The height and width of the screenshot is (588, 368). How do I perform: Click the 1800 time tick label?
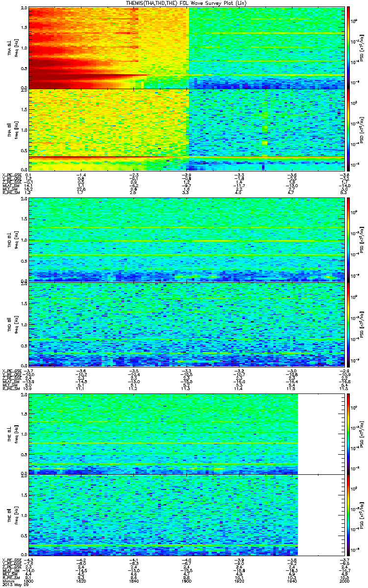[x=28, y=580]
